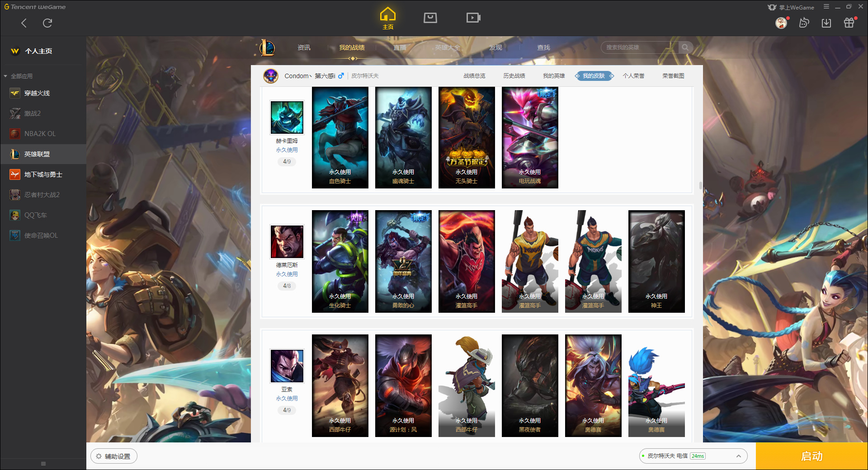This screenshot has width=868, height=470.
Task: Go to the 主页 home icon
Action: [387, 18]
